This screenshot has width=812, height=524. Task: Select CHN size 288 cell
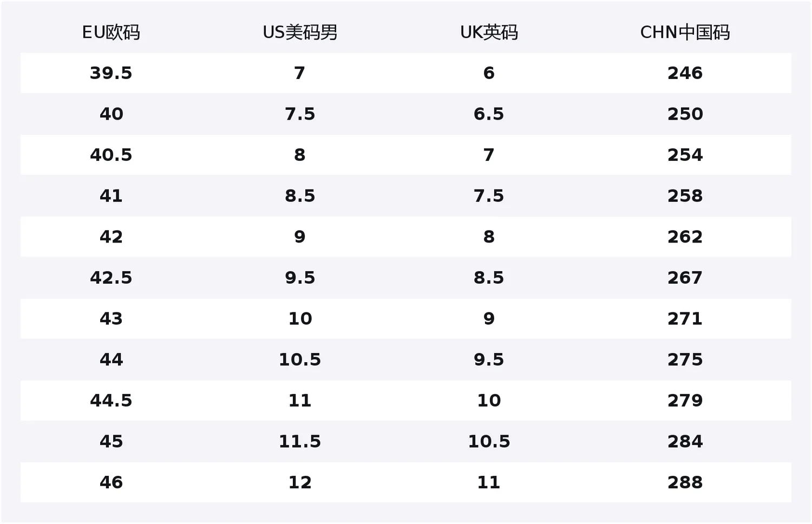(x=685, y=482)
